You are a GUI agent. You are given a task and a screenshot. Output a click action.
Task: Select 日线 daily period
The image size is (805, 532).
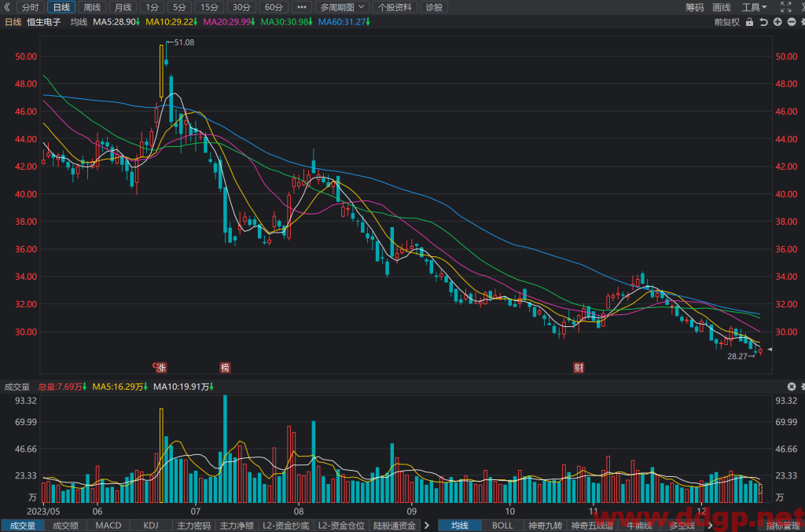click(x=61, y=7)
